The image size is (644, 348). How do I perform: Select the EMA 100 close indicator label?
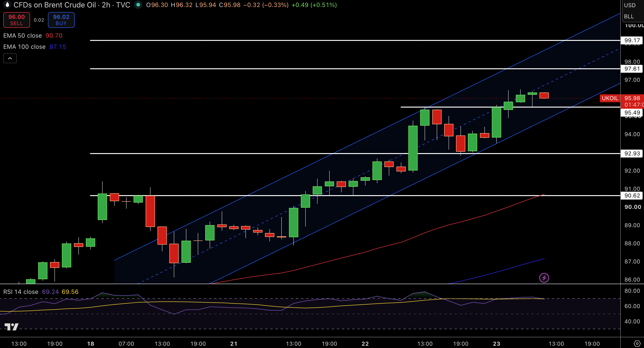24,47
